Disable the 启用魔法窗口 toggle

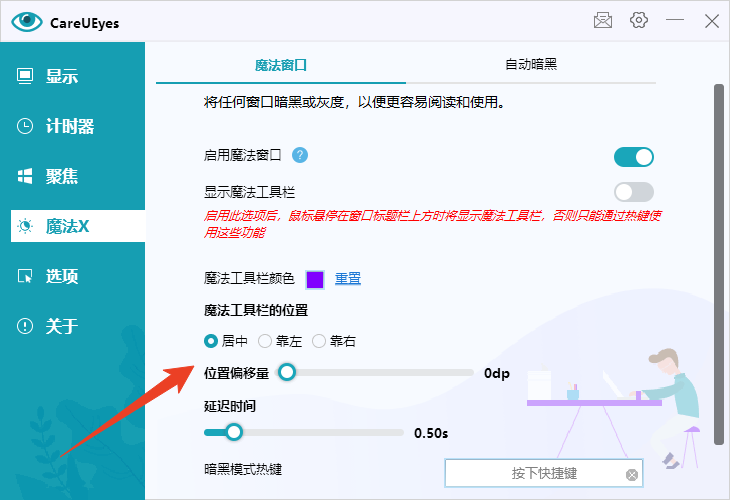pos(633,156)
